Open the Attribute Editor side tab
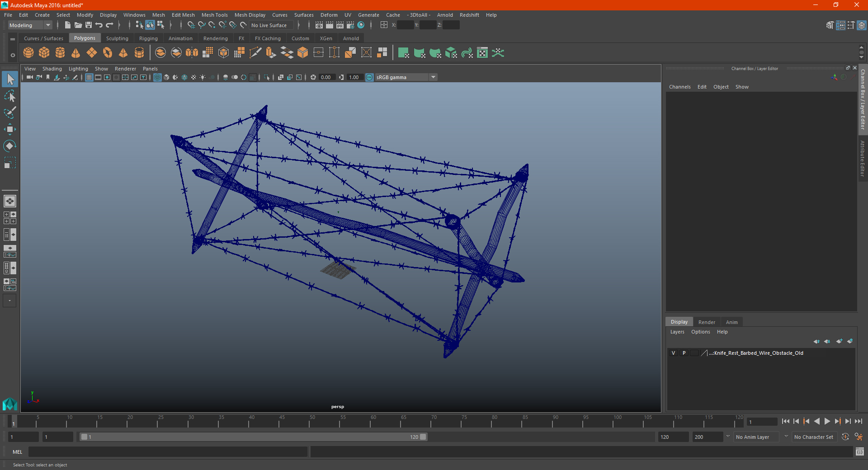 (863, 158)
